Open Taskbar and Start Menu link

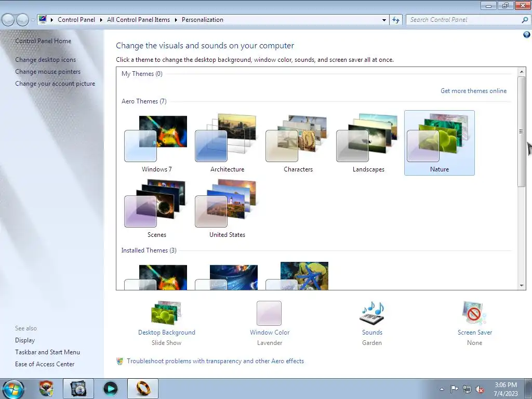(47, 352)
